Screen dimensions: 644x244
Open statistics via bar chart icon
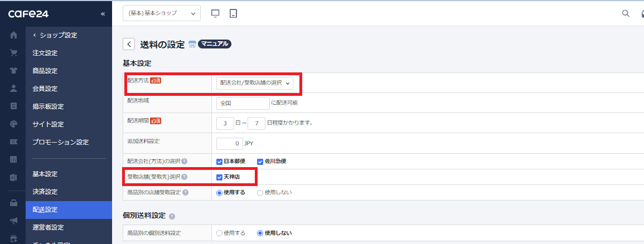click(13, 159)
